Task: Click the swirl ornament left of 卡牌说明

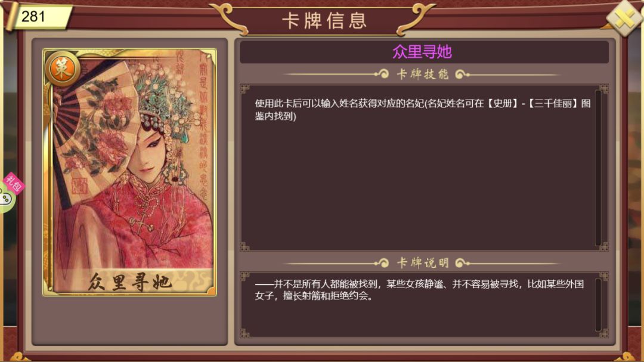Action: point(382,263)
